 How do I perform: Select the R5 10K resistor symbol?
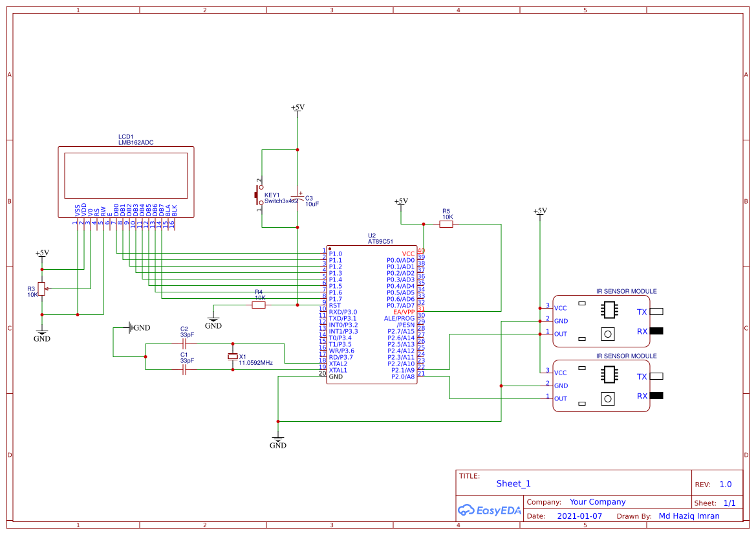coord(446,225)
